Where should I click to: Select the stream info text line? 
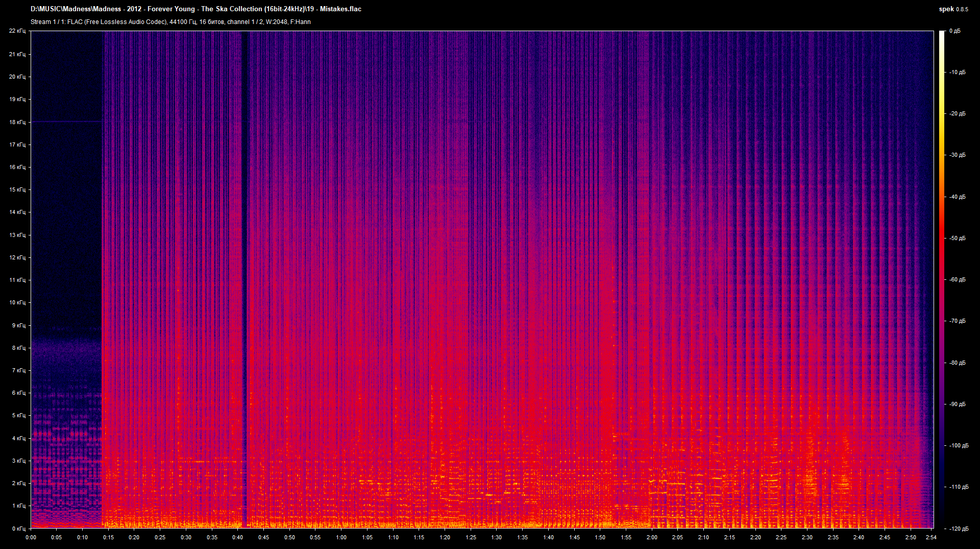coord(168,22)
